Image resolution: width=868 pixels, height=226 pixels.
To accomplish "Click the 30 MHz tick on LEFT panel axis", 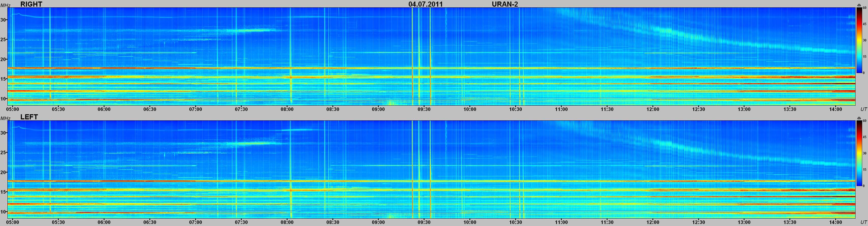I will tap(3, 133).
